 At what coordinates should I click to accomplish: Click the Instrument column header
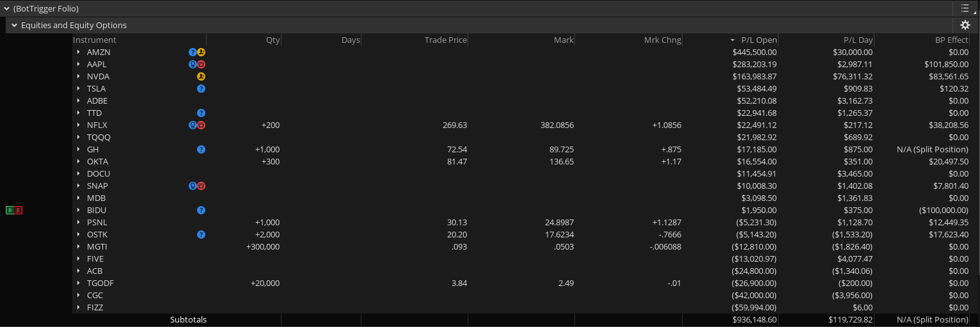tap(95, 40)
